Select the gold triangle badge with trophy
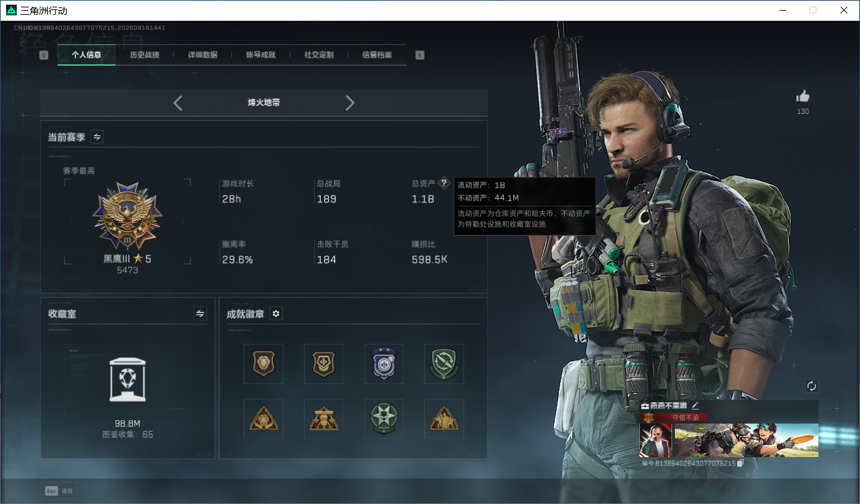 [x=324, y=419]
